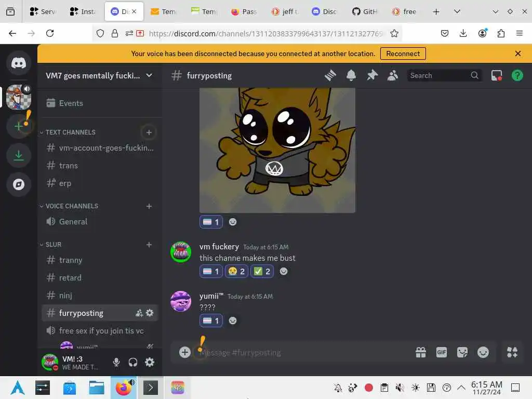
Task: Click the vm fuckery username
Action: (x=219, y=247)
